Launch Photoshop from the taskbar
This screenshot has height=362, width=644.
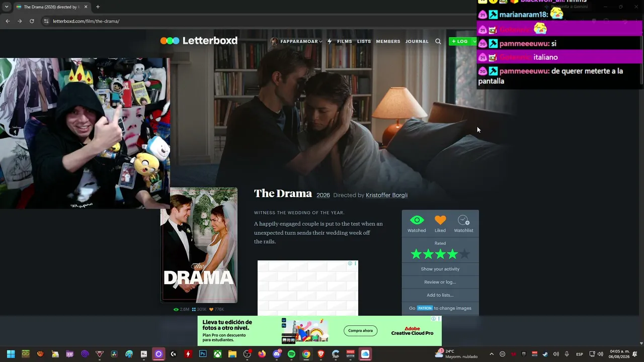point(203,354)
